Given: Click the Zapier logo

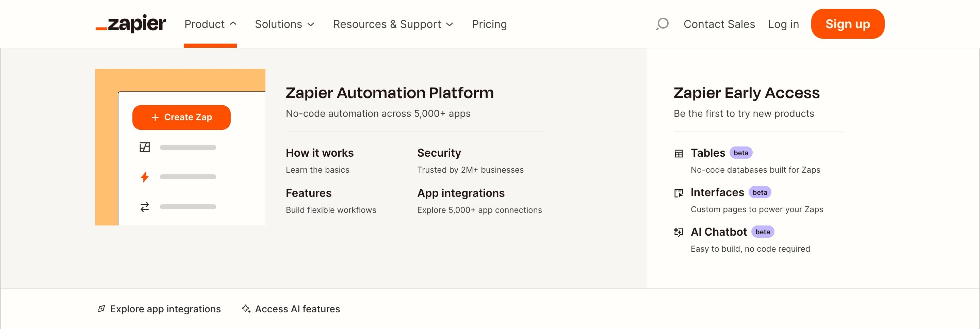Looking at the screenshot, I should pos(130,23).
